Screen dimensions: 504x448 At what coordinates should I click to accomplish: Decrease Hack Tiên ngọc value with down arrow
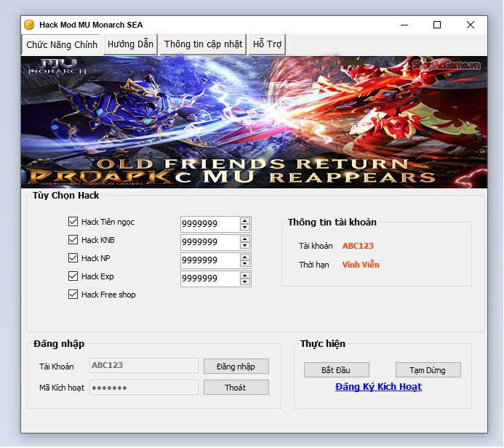click(x=245, y=227)
